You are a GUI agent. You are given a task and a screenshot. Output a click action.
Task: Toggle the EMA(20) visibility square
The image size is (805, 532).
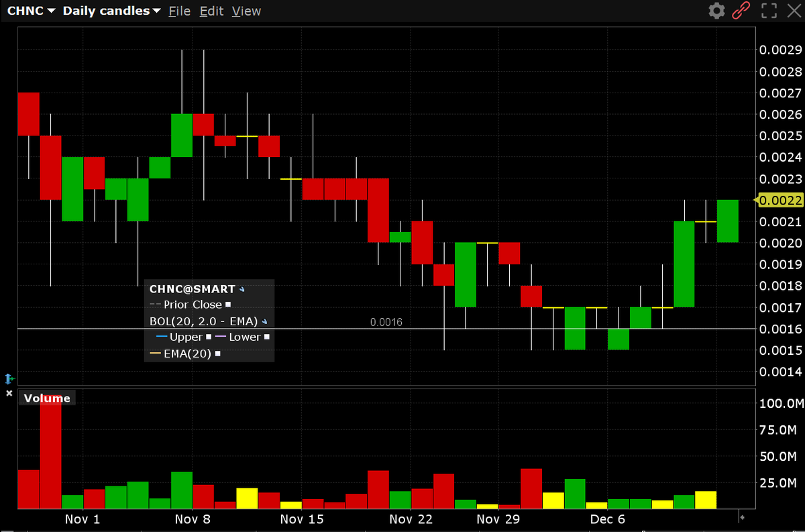[217, 353]
